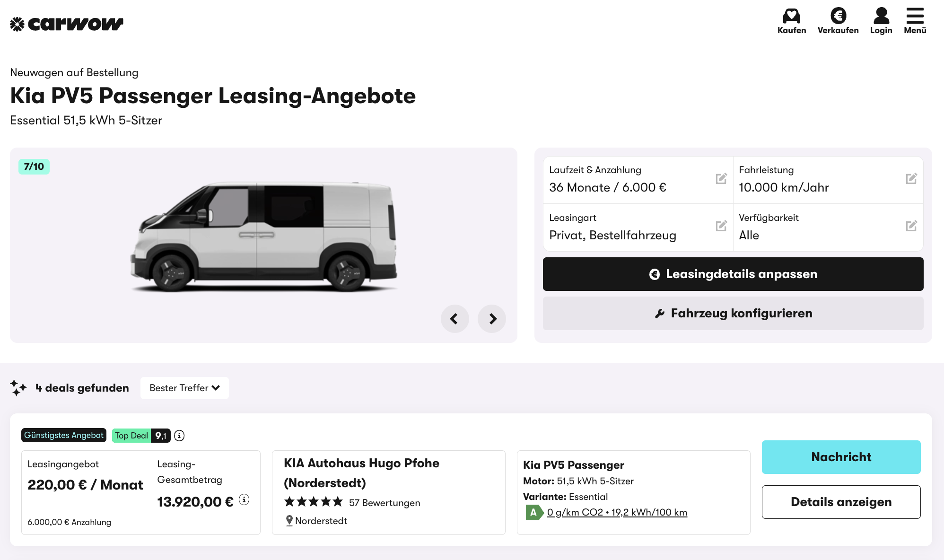
Task: Expand the Bester Treffer sort dropdown
Action: coord(184,388)
